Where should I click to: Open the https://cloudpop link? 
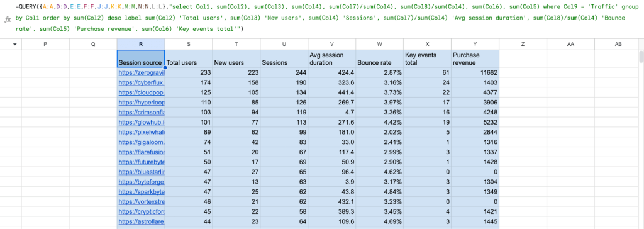[x=142, y=92]
